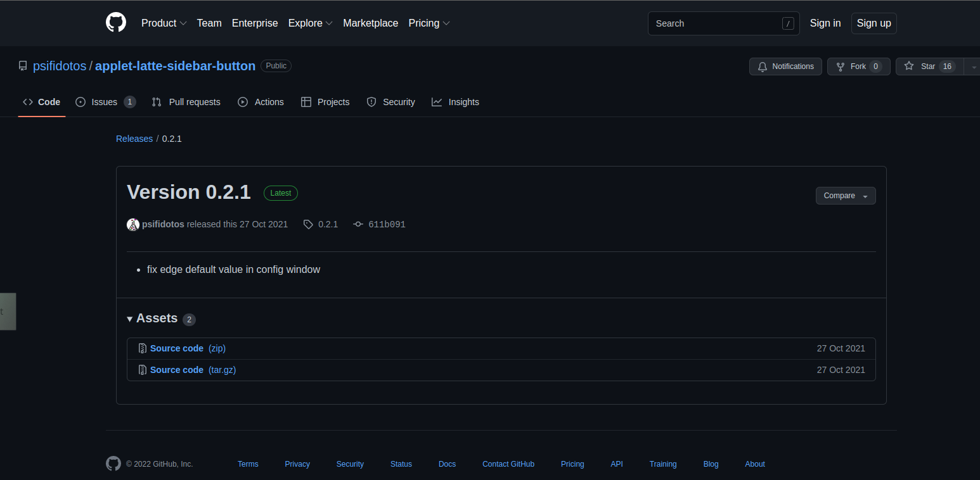
Task: Click the Star count 16
Action: click(x=947, y=66)
